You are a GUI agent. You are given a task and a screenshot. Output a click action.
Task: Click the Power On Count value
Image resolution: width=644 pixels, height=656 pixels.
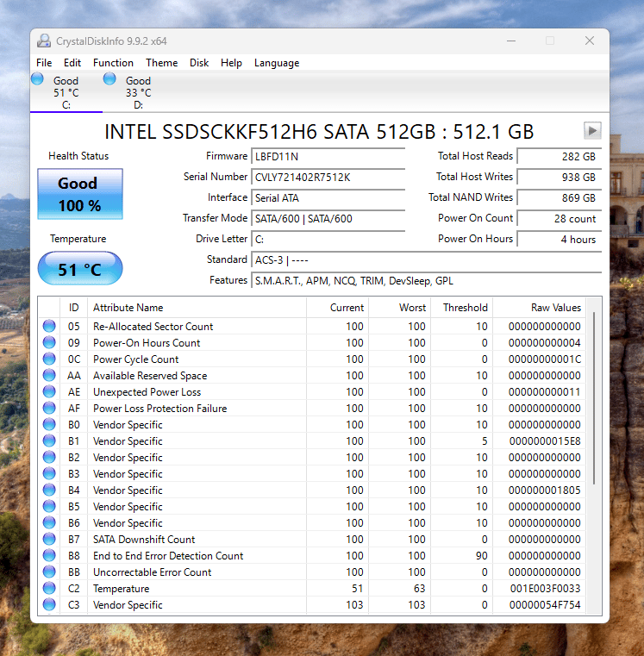560,218
